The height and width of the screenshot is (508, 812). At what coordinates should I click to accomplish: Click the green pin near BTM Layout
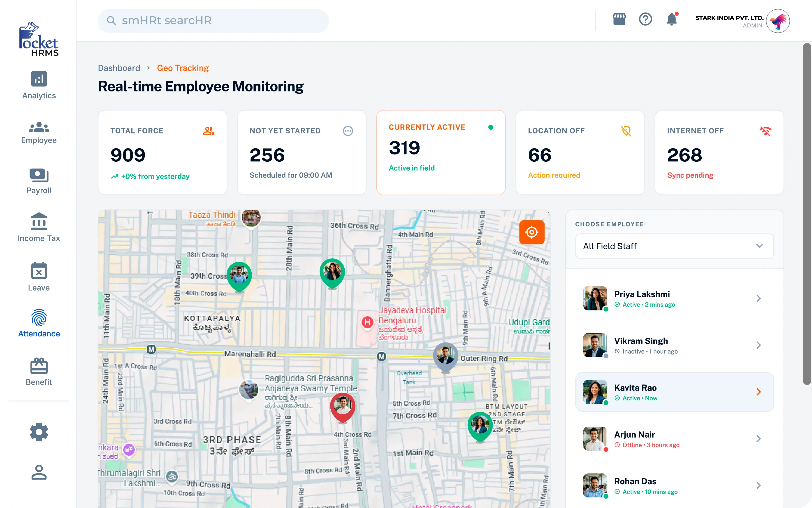click(480, 427)
